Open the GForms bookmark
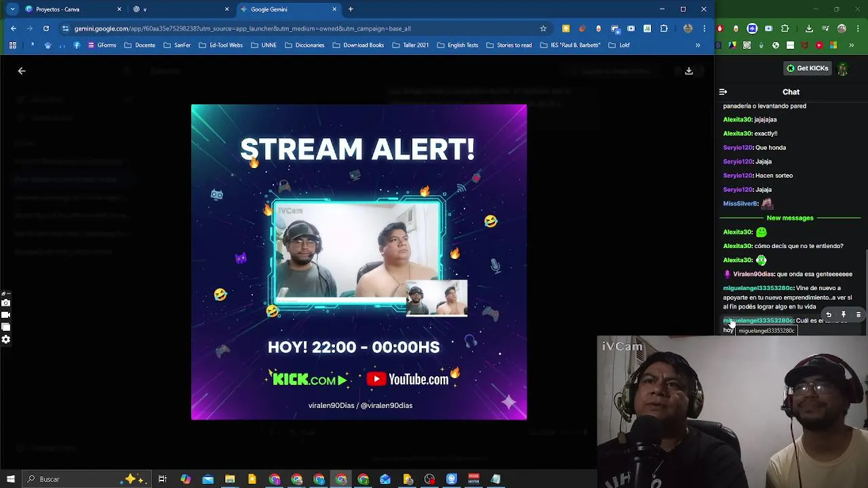This screenshot has width=868, height=488. click(x=102, y=45)
